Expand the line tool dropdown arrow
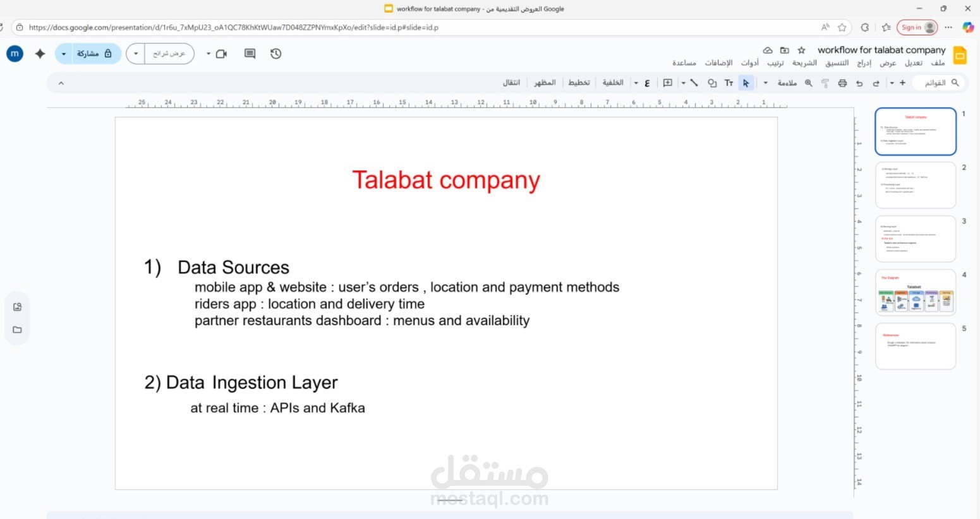This screenshot has height=519, width=980. click(x=683, y=83)
